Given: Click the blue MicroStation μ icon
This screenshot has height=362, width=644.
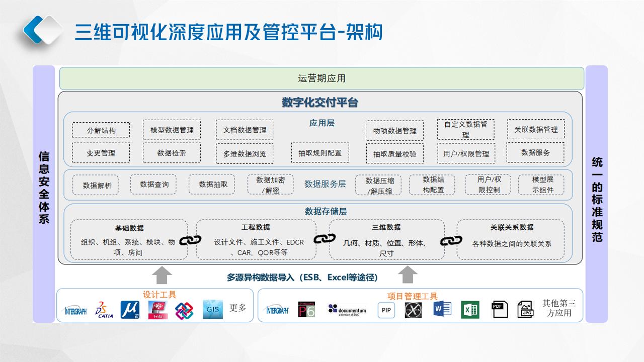Looking at the screenshot, I should point(130,310).
